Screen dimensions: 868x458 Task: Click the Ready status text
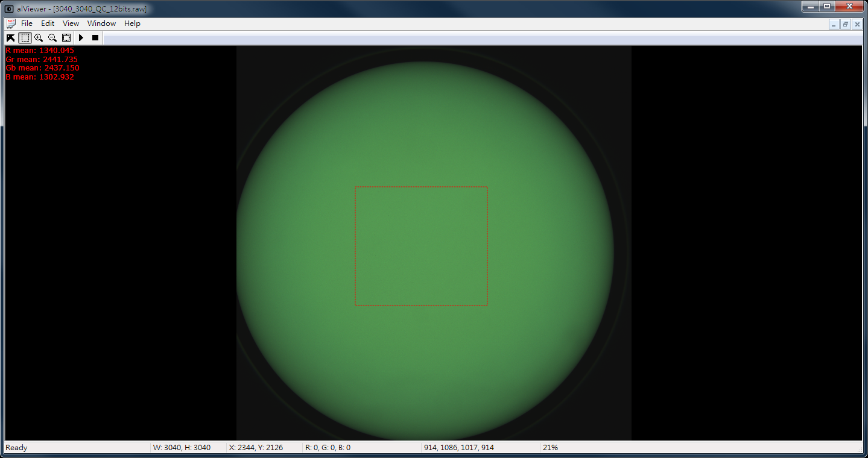point(16,448)
